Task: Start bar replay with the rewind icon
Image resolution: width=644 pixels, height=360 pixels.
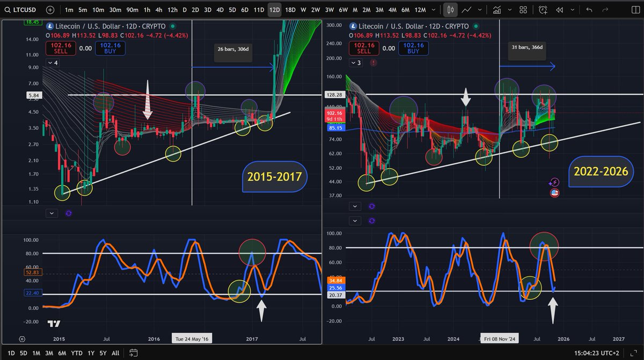Action: point(560,9)
